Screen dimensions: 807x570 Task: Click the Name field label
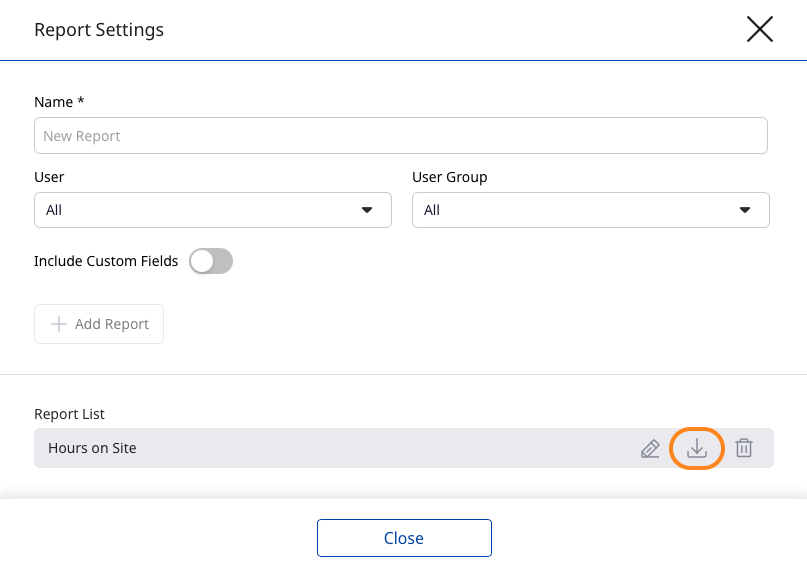(58, 102)
